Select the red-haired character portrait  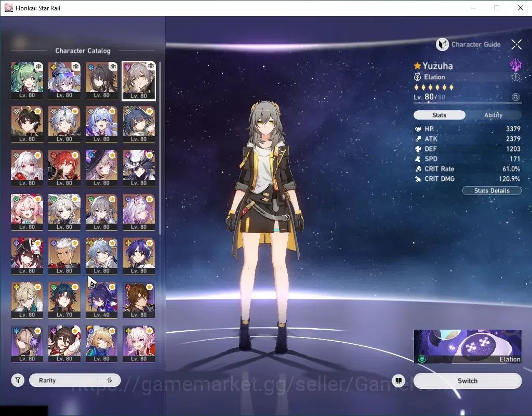pyautogui.click(x=64, y=168)
